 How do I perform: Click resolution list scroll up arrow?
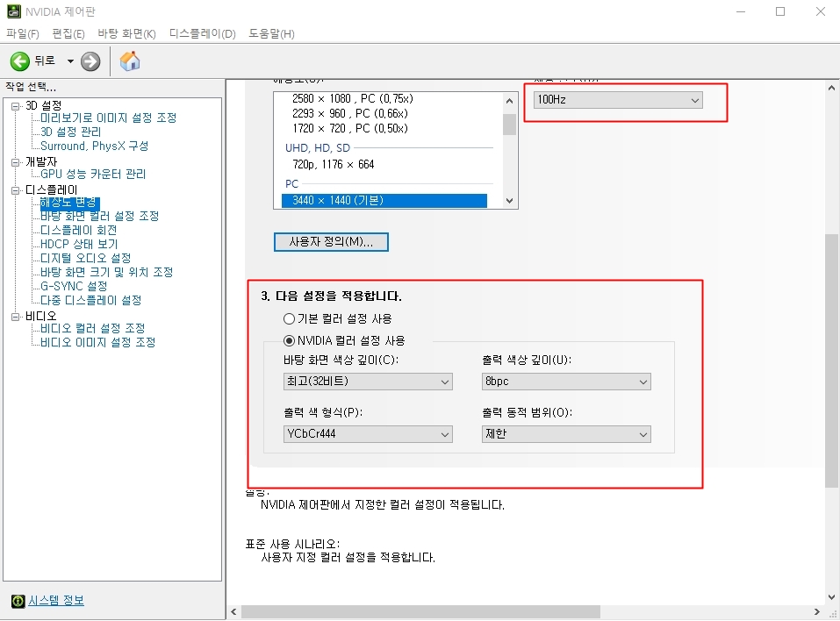509,101
